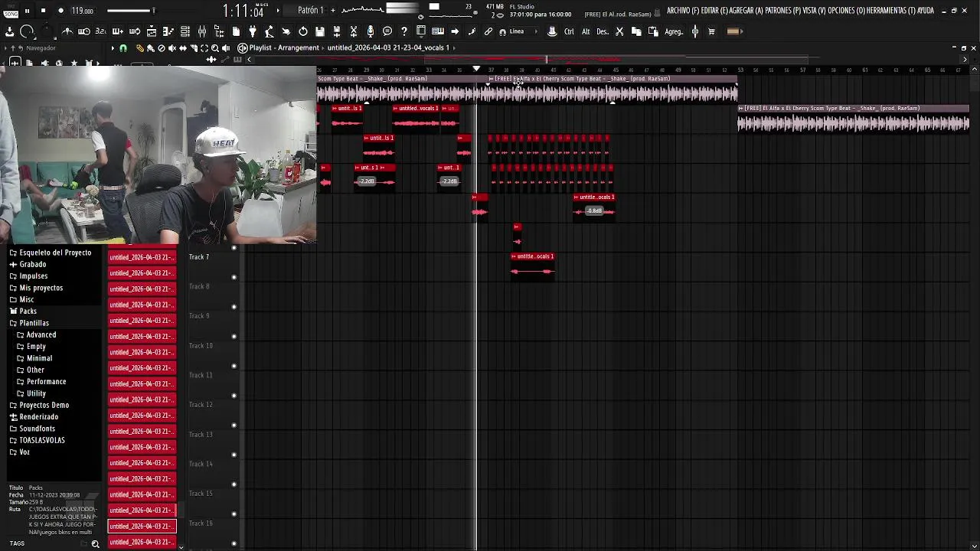Image resolution: width=980 pixels, height=551 pixels.
Task: Click the floppy disk save icon
Action: 320,31
